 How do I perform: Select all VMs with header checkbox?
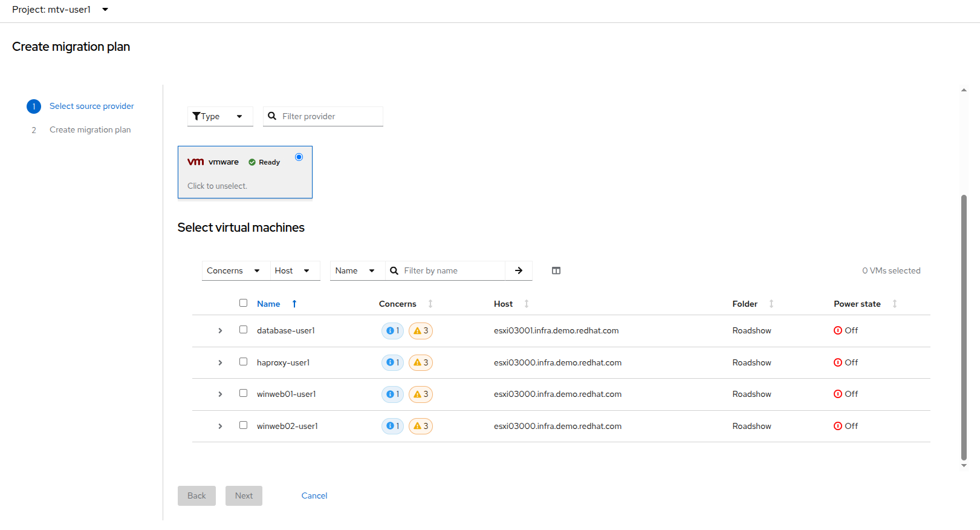pos(243,303)
